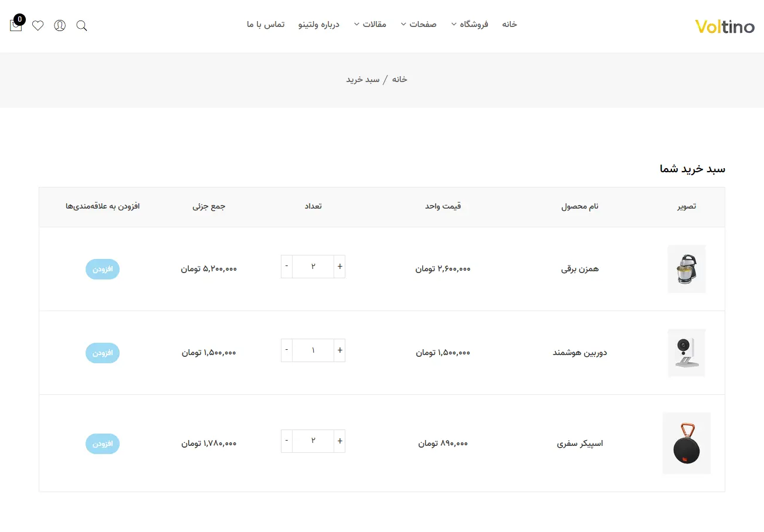Open the shopping cart icon
Screen dimensions: 764x532
coord(16,25)
